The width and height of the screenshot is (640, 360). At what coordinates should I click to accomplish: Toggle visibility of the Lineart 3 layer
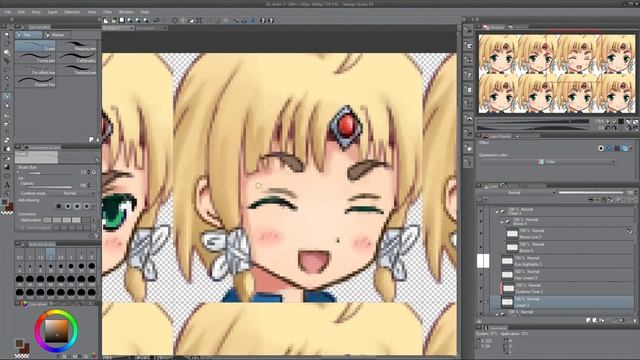pyautogui.click(x=481, y=302)
